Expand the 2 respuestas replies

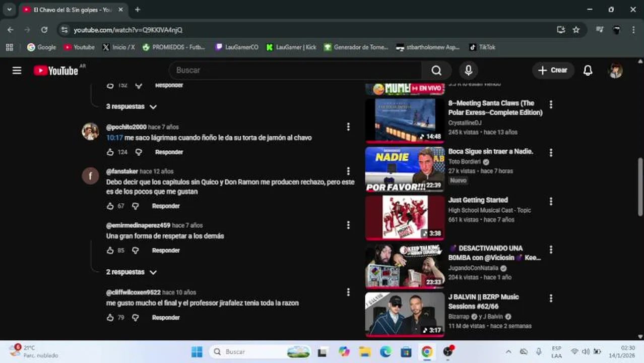[x=132, y=272]
